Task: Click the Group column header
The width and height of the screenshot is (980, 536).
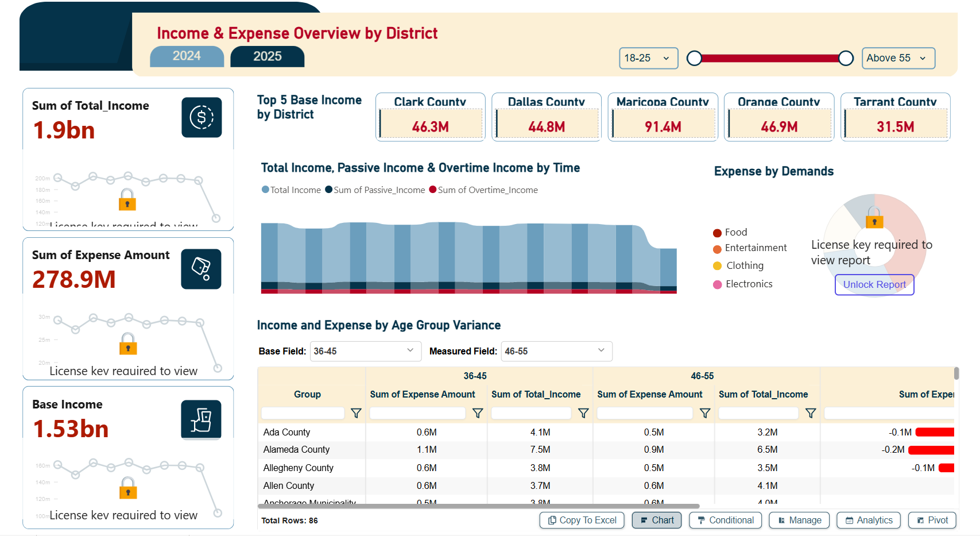Action: click(x=307, y=394)
